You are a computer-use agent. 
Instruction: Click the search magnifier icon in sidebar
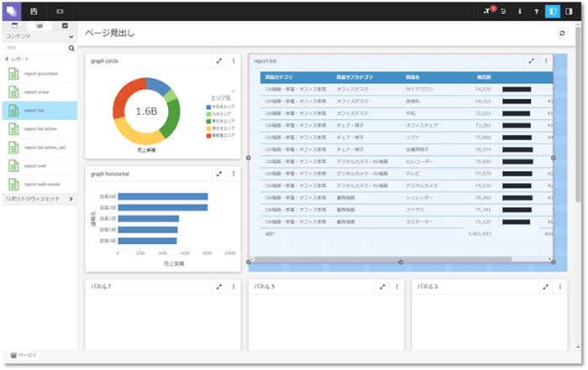click(x=72, y=48)
